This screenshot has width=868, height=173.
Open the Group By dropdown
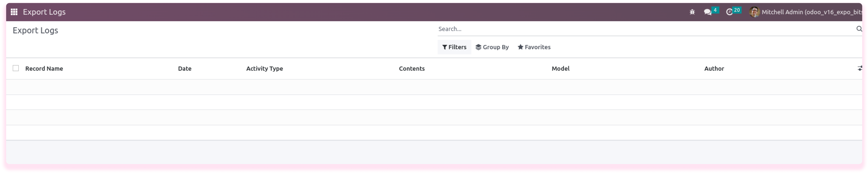click(x=492, y=47)
